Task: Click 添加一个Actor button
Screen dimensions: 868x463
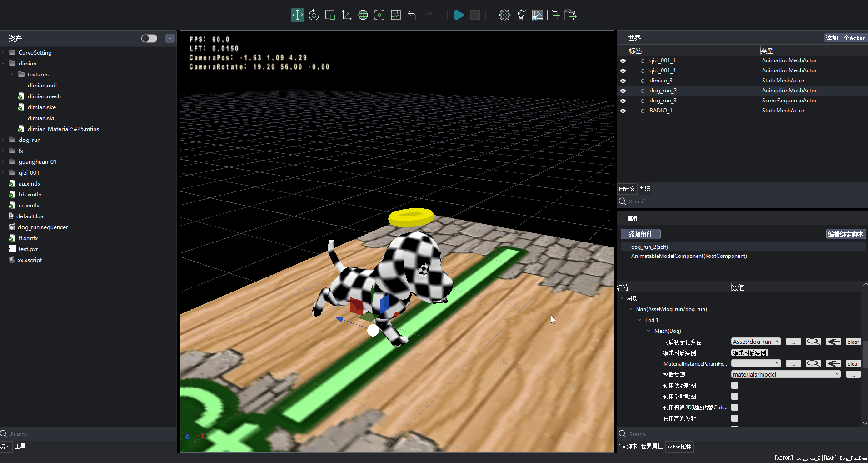Action: pos(845,38)
